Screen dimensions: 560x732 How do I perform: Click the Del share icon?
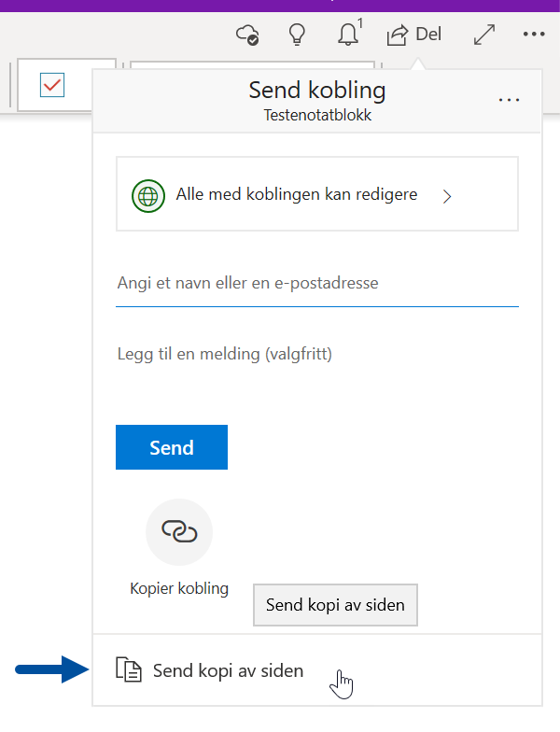398,35
